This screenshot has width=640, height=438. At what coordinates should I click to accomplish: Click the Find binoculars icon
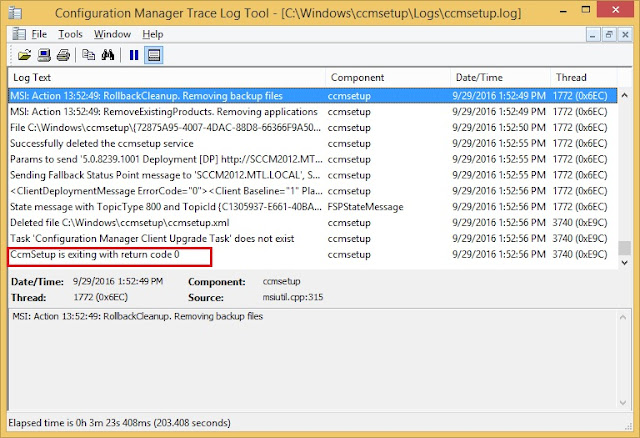[108, 55]
